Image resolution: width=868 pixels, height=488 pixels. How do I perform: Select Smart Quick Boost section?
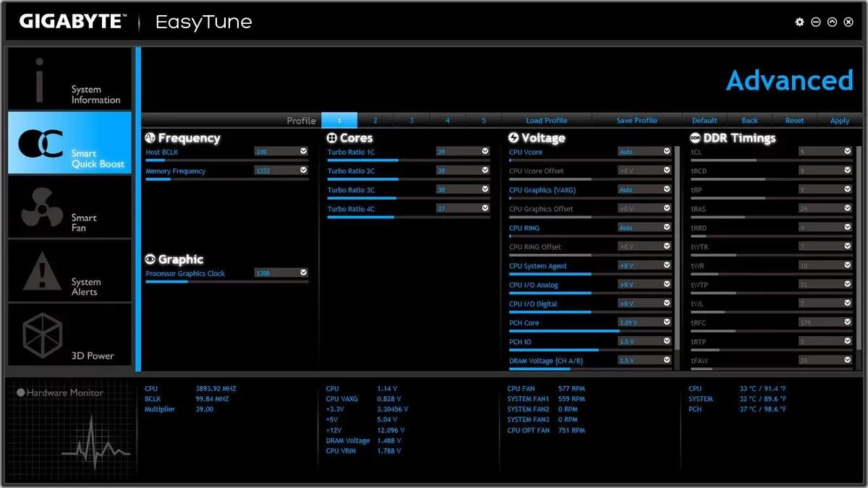click(x=70, y=142)
